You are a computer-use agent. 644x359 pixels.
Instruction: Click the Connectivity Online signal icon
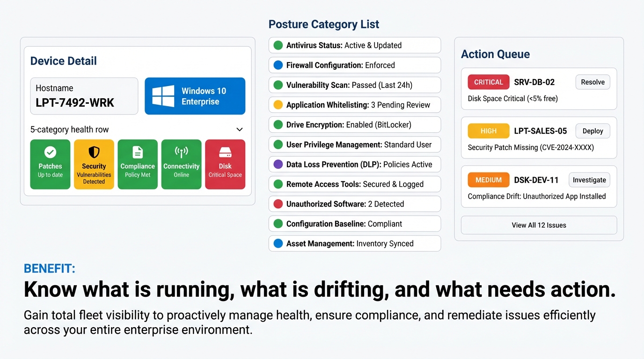pos(181,164)
